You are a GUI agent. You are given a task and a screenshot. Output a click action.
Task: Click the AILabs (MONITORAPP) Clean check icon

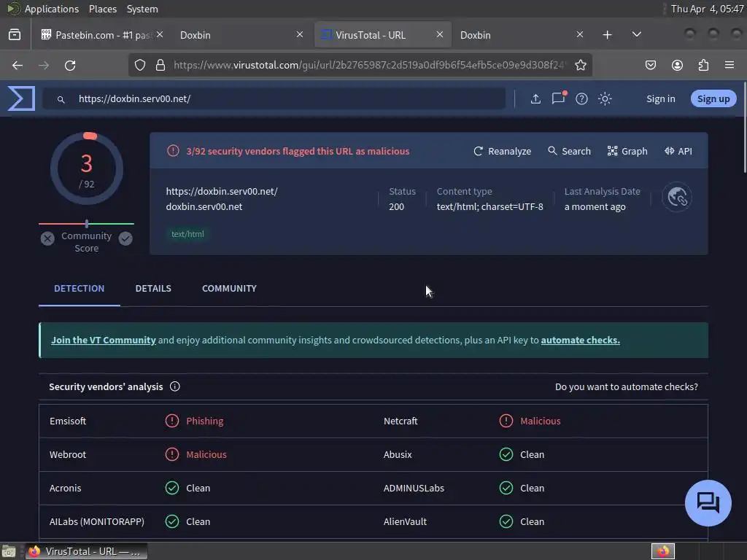pyautogui.click(x=172, y=521)
